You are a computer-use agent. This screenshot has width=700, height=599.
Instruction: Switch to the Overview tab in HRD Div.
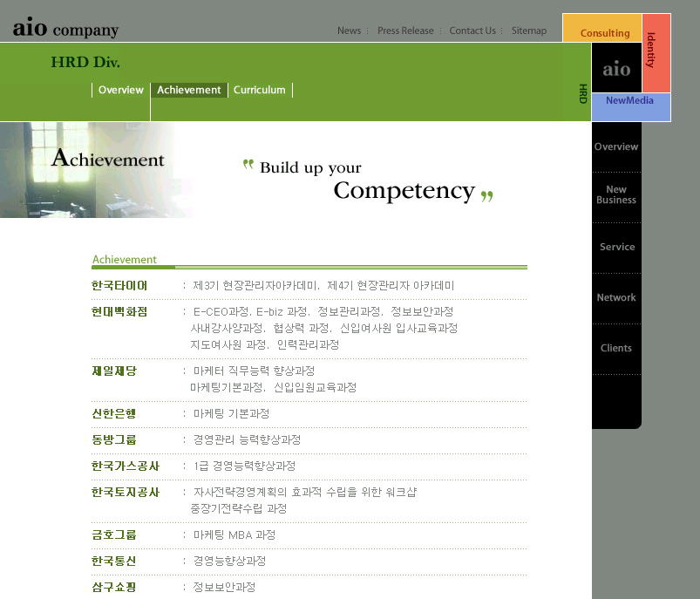tap(121, 90)
